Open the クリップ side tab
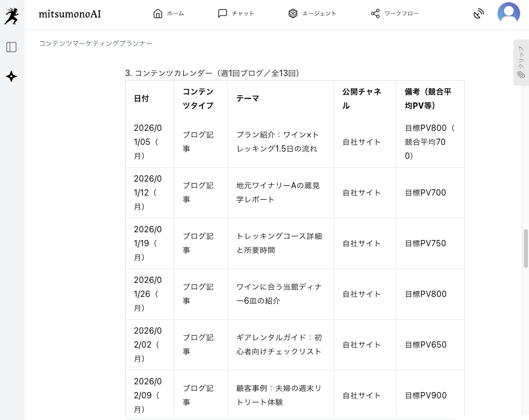The image size is (529, 420). [x=521, y=62]
